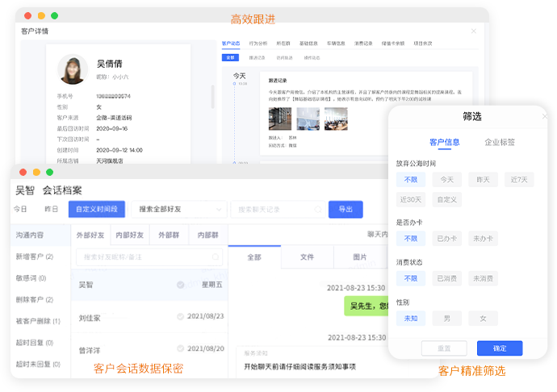Close the 筛选 filter panel with X
557x392 pixels.
545,116
